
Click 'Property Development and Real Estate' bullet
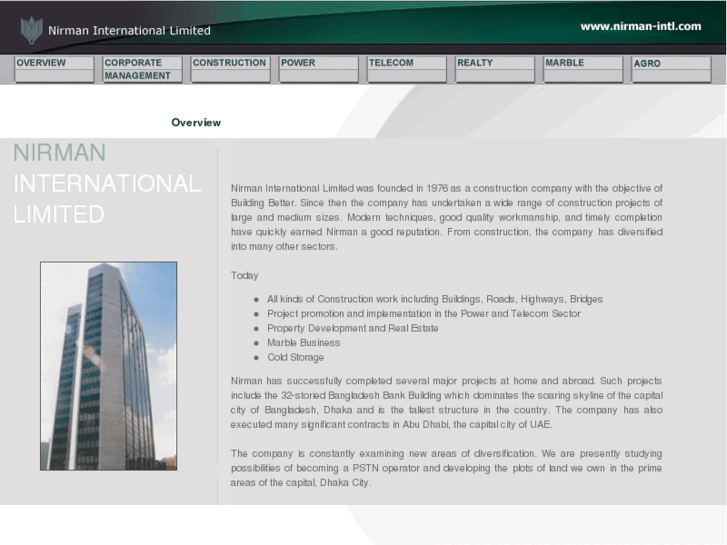click(352, 328)
